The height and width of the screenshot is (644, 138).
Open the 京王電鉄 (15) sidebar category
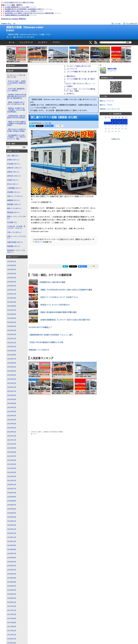pos(12,222)
